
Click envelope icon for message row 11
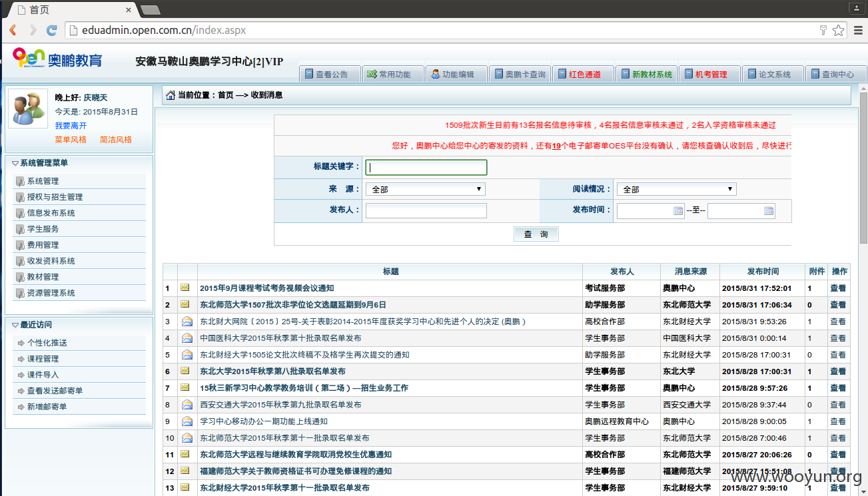coord(185,454)
